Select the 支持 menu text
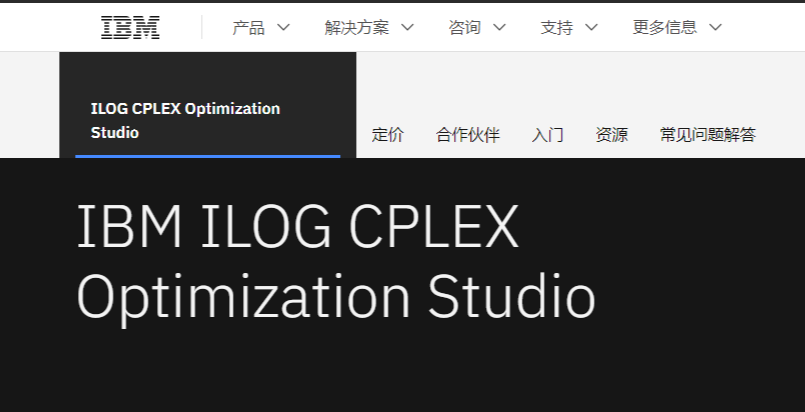This screenshot has height=412, width=805. pos(557,27)
